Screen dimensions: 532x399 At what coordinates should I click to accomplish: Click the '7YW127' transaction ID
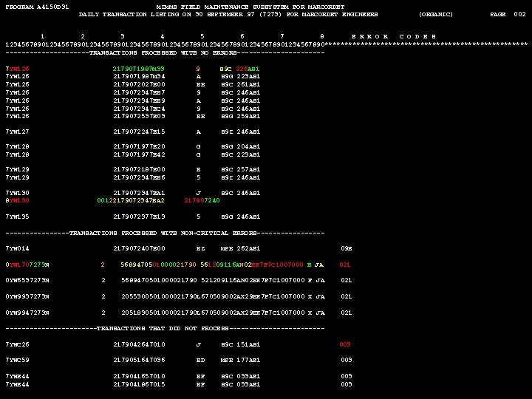pos(17,132)
